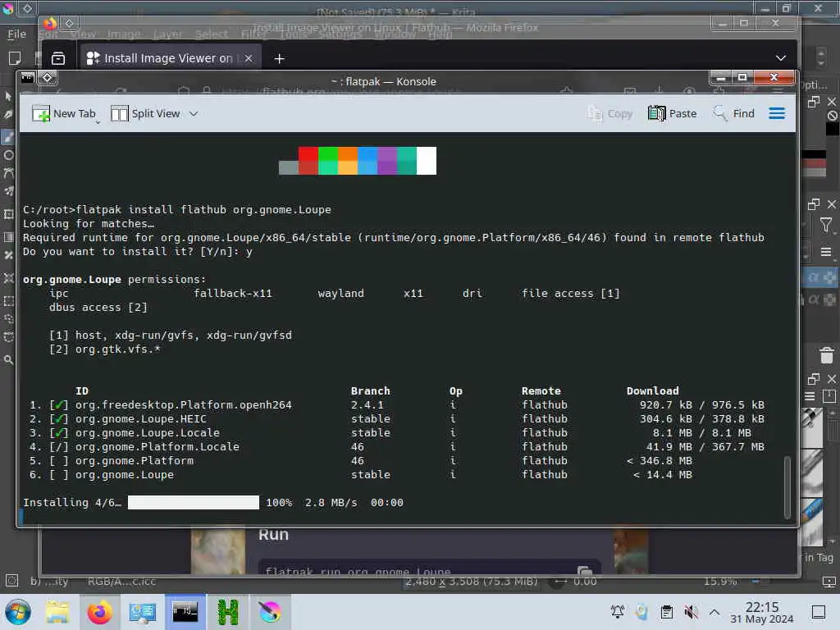Select Krita's zoom magnifier tool
This screenshot has width=840, height=630.
8,360
